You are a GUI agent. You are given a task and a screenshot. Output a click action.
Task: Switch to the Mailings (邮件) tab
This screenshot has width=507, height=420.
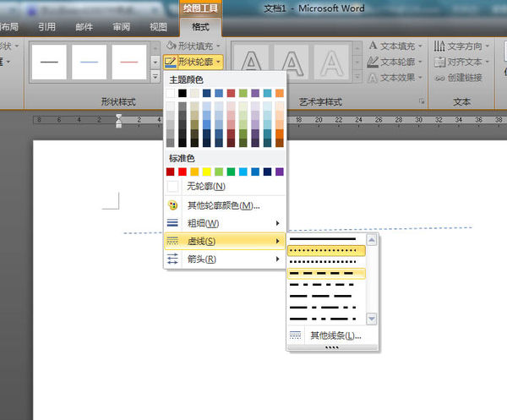[x=84, y=27]
